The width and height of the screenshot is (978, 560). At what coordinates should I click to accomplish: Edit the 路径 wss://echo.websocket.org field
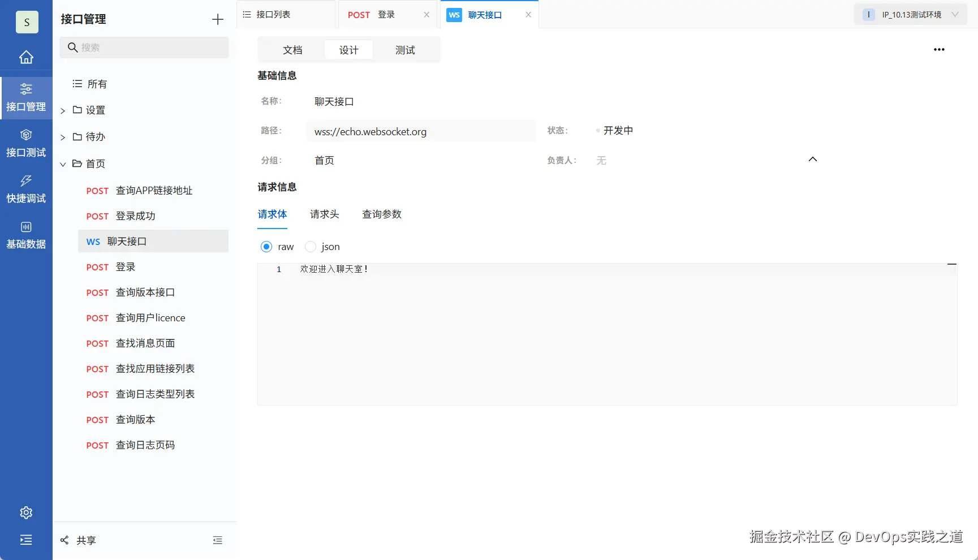tap(421, 131)
